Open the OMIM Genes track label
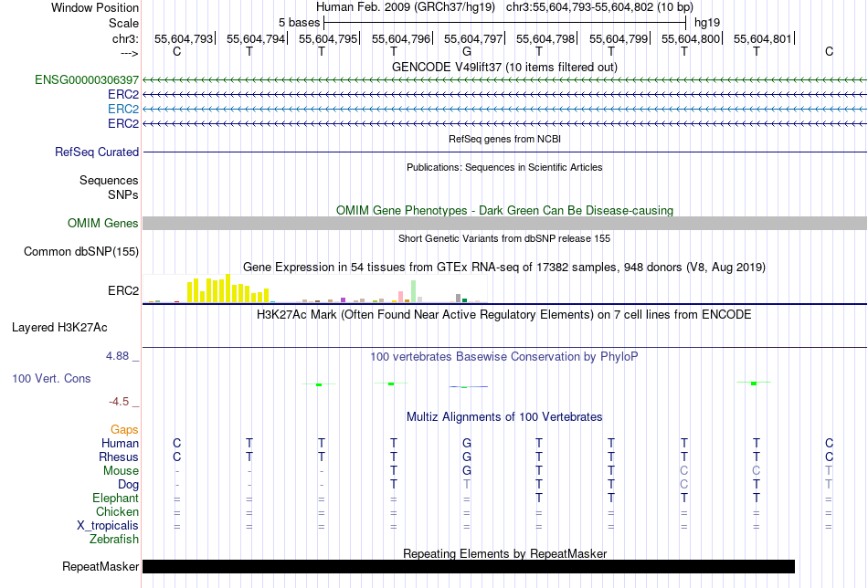This screenshot has width=868, height=588. coord(103,223)
